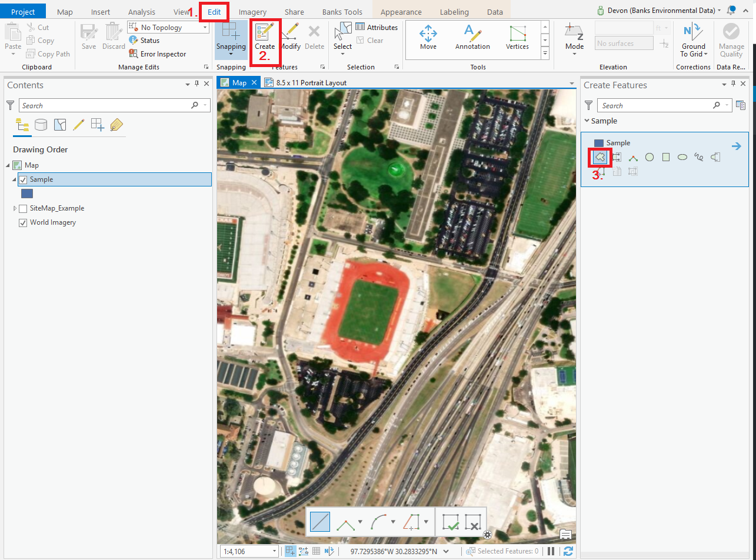The height and width of the screenshot is (560, 756).
Task: Click the Sample layer symbol swatch in Contents
Action: click(x=27, y=194)
